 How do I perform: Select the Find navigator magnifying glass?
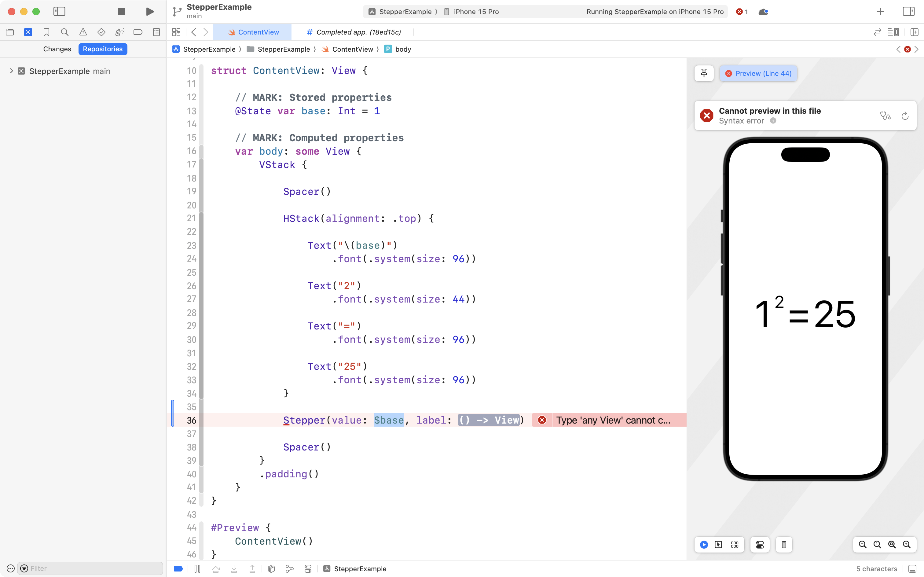(x=65, y=32)
